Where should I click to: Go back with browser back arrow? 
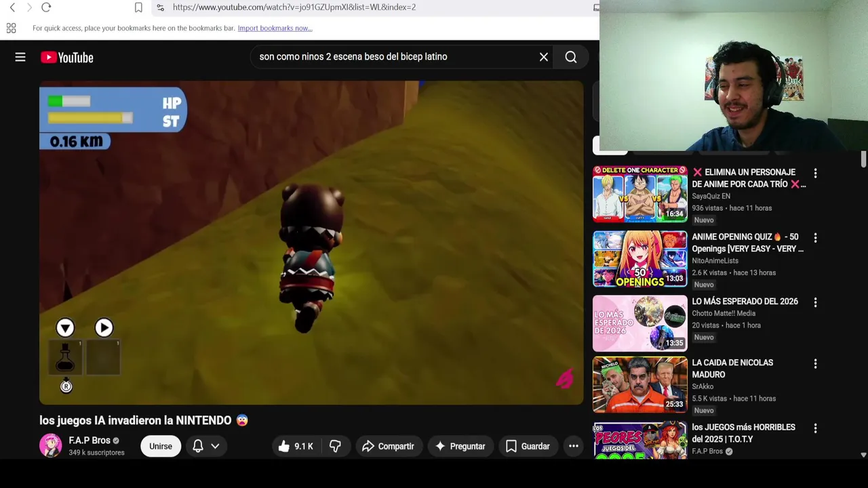click(x=12, y=7)
